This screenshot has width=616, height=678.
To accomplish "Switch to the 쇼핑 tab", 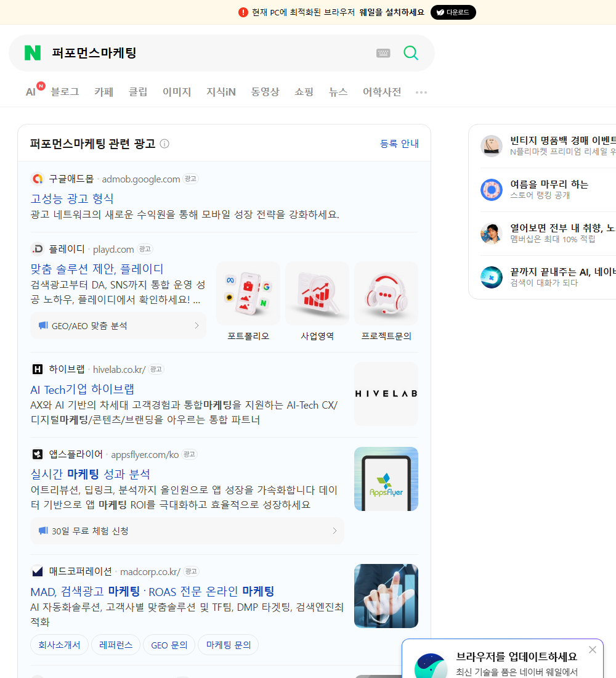I will (x=304, y=92).
